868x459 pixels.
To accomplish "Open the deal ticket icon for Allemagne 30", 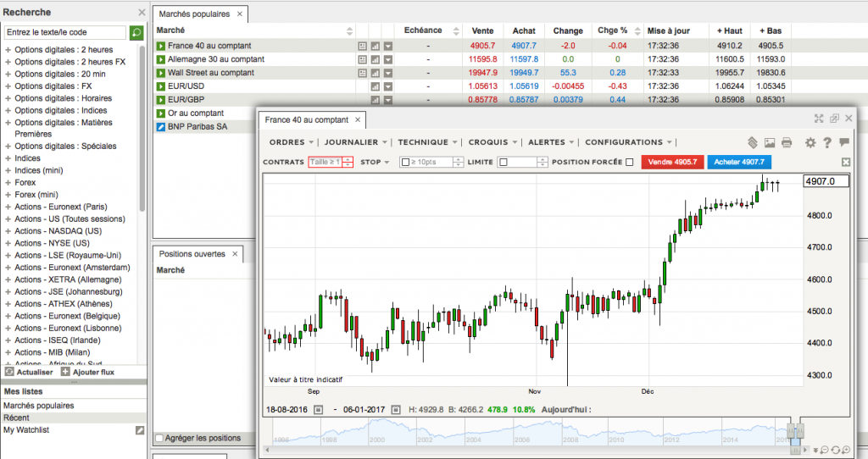I will (362, 59).
